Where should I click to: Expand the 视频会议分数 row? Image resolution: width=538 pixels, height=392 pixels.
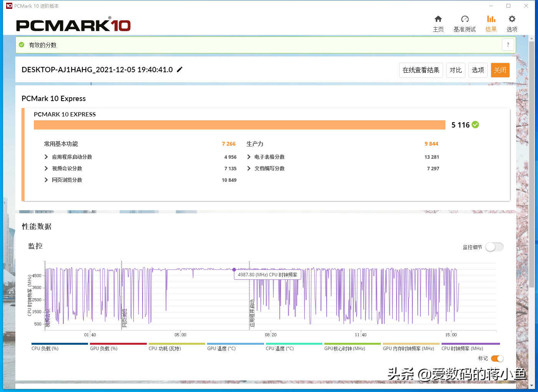46,168
